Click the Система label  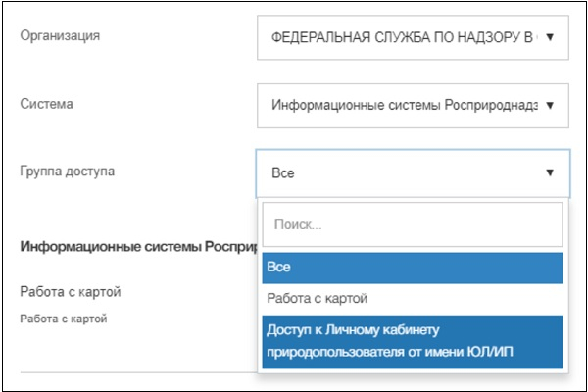coord(46,104)
